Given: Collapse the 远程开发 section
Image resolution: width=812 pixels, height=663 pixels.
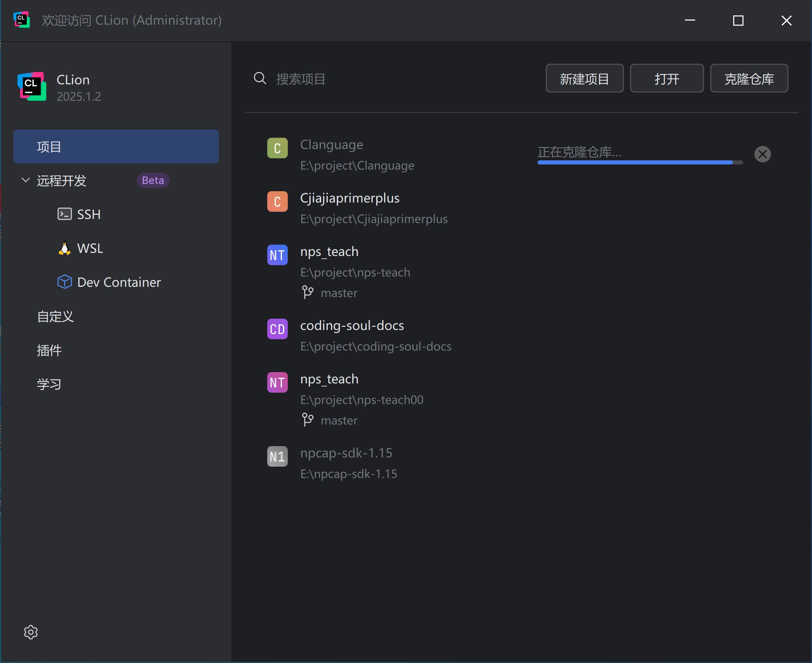Looking at the screenshot, I should [x=25, y=180].
